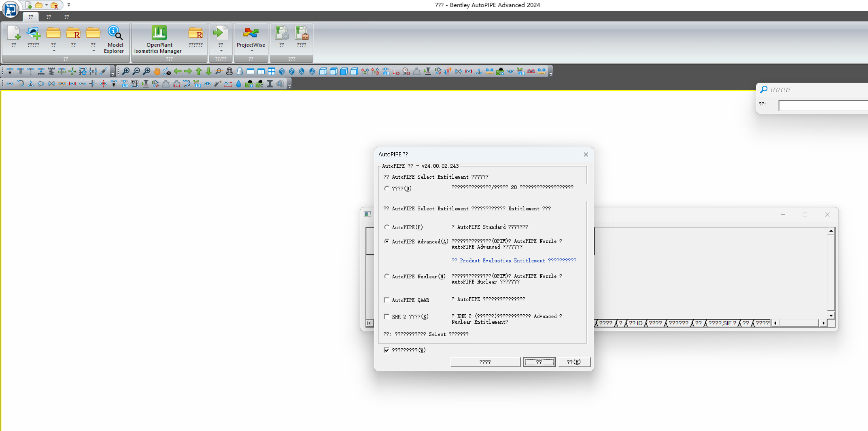Image resolution: width=868 pixels, height=431 pixels.
Task: Close the AutoPIPE entitlement dialog
Action: pyautogui.click(x=586, y=154)
